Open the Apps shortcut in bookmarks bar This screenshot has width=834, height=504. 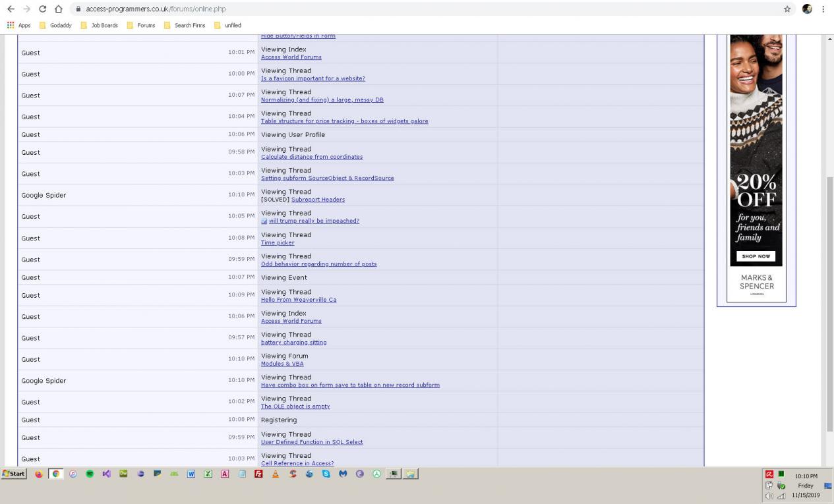point(19,25)
